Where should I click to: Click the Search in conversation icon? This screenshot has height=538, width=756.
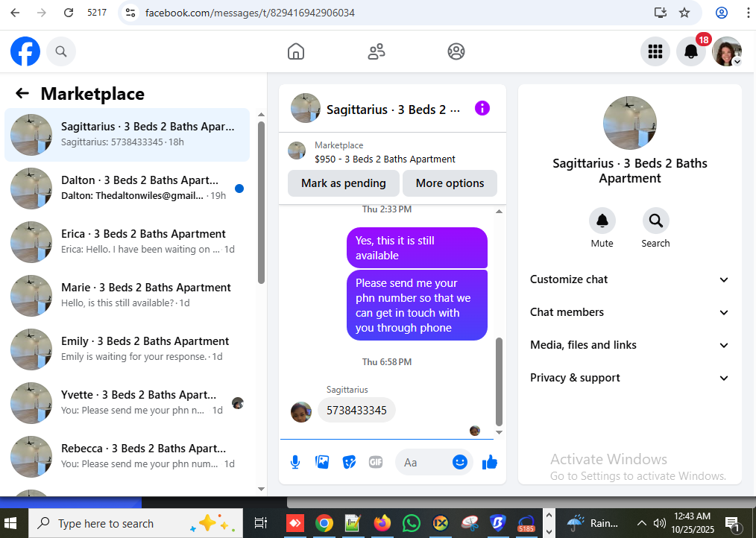(655, 221)
